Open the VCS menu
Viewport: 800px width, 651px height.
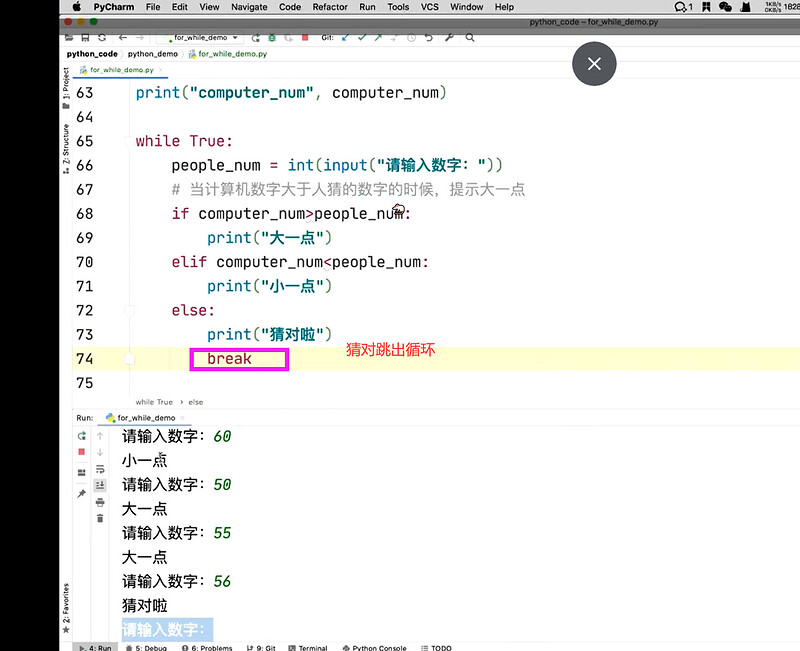[x=430, y=7]
